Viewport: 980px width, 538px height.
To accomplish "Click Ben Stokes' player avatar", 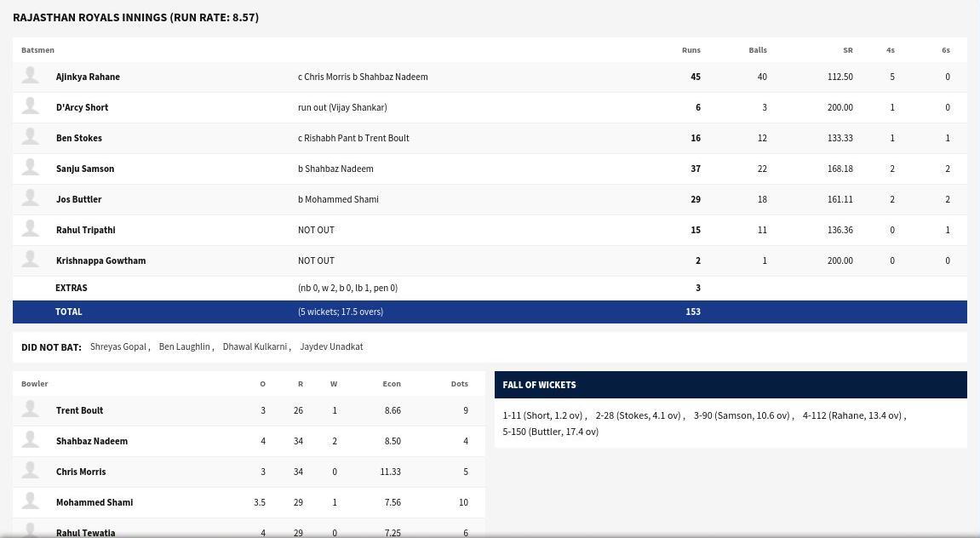I will click(x=30, y=136).
